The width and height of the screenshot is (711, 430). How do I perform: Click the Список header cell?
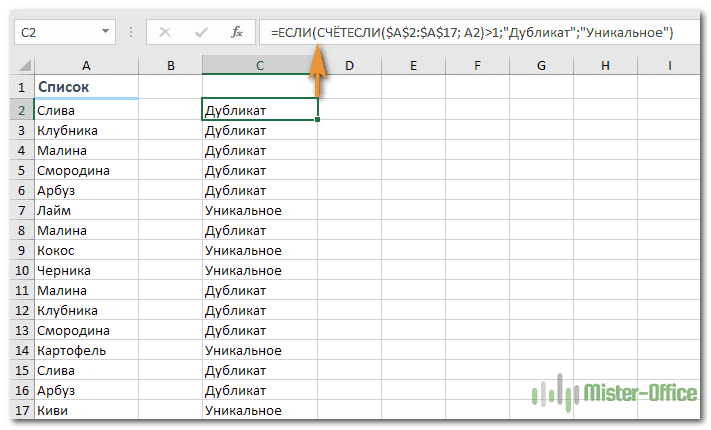86,88
